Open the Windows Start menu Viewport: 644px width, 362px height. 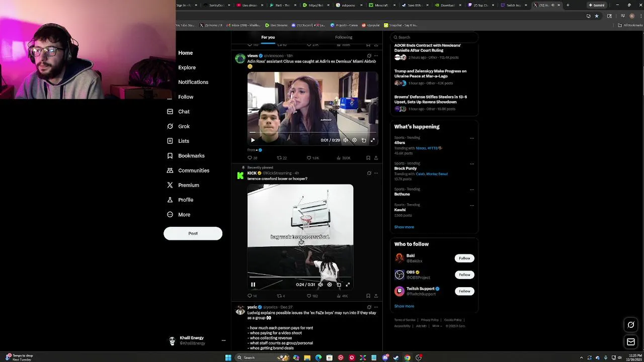(228, 357)
